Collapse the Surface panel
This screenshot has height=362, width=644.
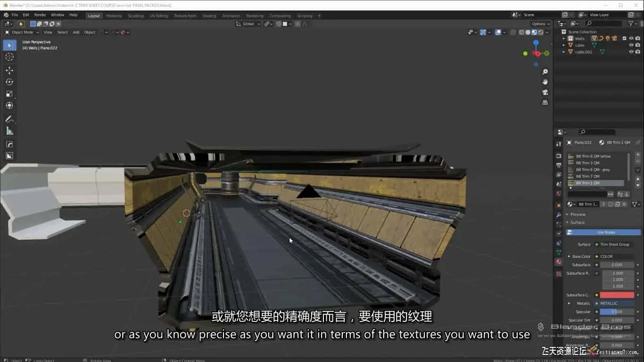click(x=577, y=222)
